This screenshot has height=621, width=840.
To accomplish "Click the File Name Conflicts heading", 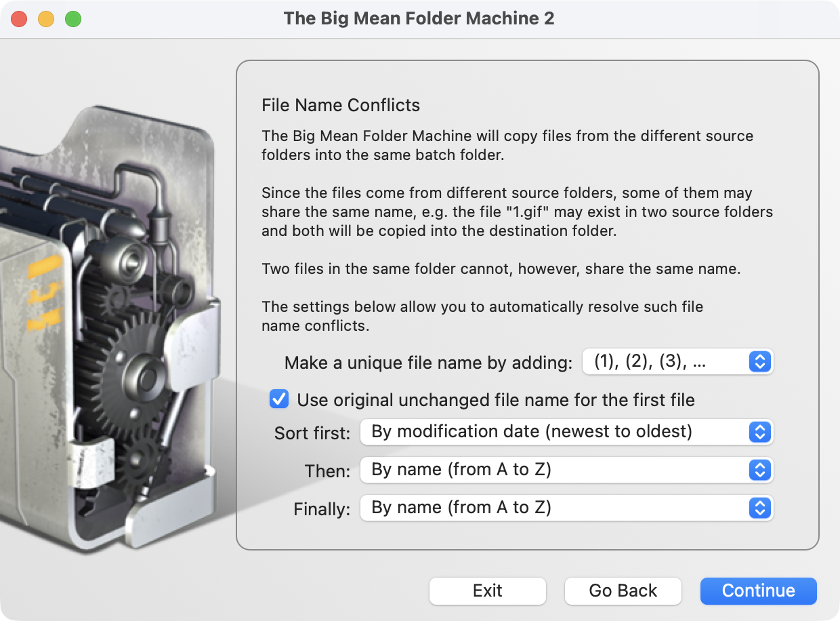I will point(341,105).
